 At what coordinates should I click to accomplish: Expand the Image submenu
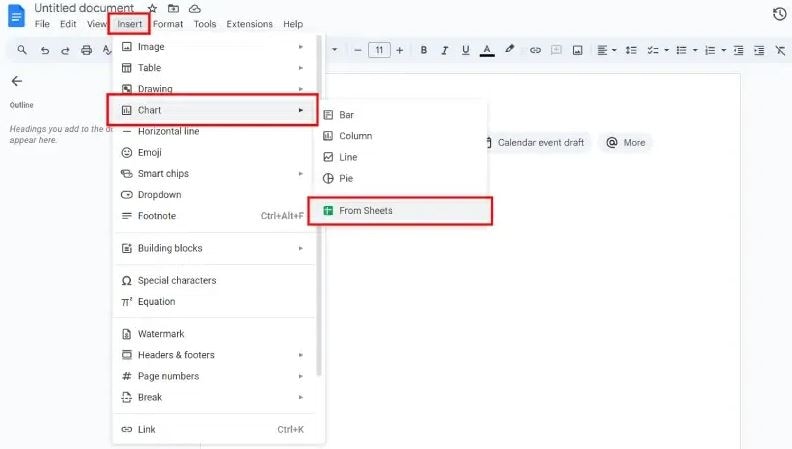click(x=214, y=46)
